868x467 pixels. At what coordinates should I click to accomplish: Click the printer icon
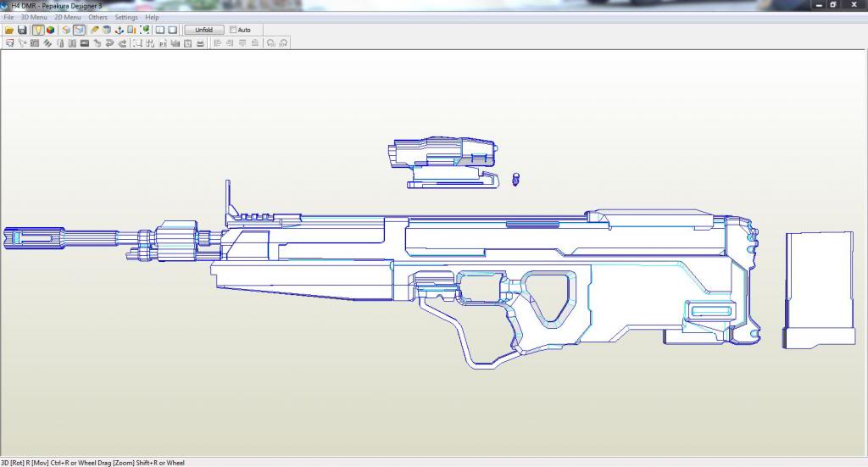(x=200, y=43)
